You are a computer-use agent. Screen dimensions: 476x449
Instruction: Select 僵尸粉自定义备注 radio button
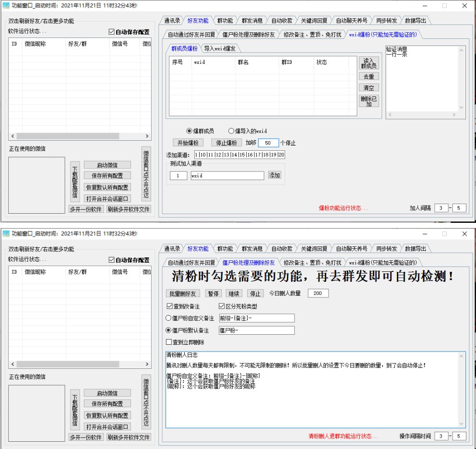pos(168,318)
